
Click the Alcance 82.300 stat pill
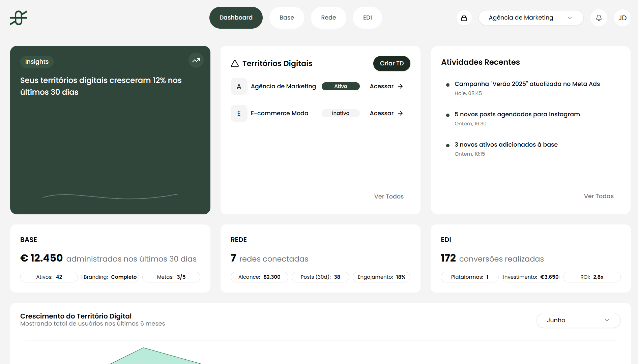pyautogui.click(x=259, y=277)
